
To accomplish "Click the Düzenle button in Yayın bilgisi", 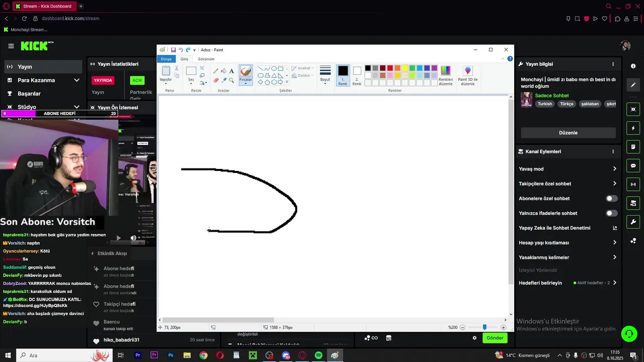I will pos(568,133).
